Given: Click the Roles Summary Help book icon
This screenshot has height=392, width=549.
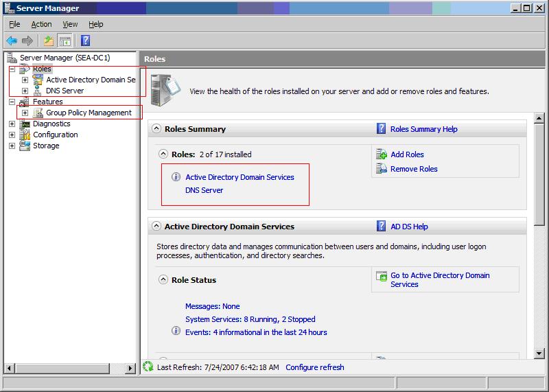Looking at the screenshot, I should click(x=382, y=129).
